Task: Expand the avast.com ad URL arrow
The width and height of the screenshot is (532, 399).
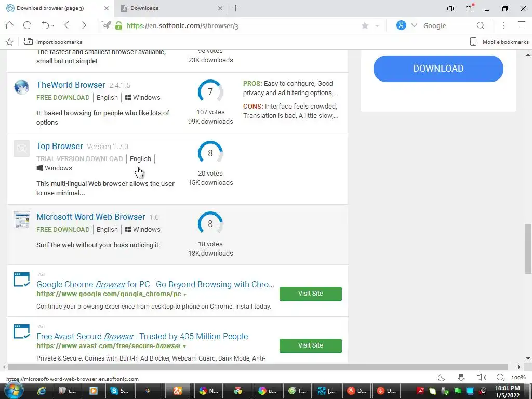Action: 184,347
